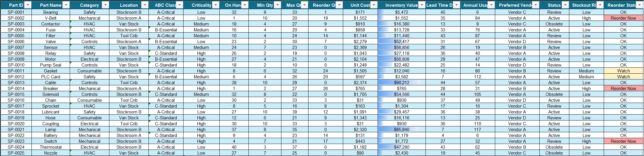The width and height of the screenshot is (644, 156).
Task: Select the $47,280 inventory value cell
Action: click(401, 147)
